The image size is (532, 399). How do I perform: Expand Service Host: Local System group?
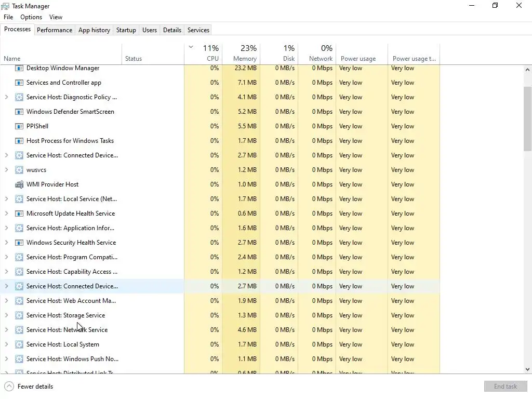coord(6,344)
